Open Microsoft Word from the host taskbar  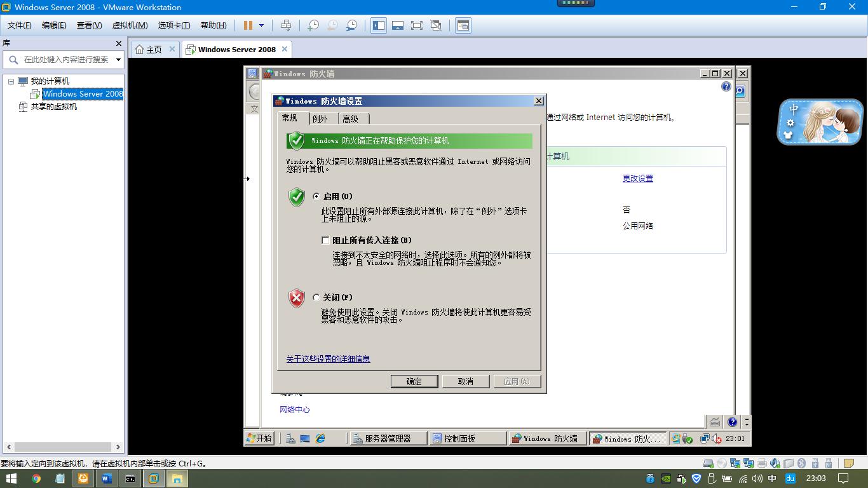[x=106, y=478]
